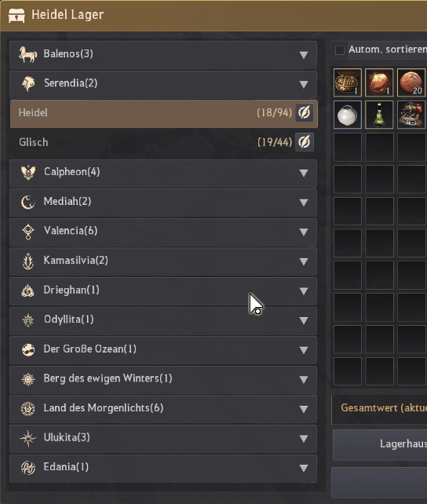427x504 pixels.
Task: Click the Calpheon crest icon
Action: (28, 173)
